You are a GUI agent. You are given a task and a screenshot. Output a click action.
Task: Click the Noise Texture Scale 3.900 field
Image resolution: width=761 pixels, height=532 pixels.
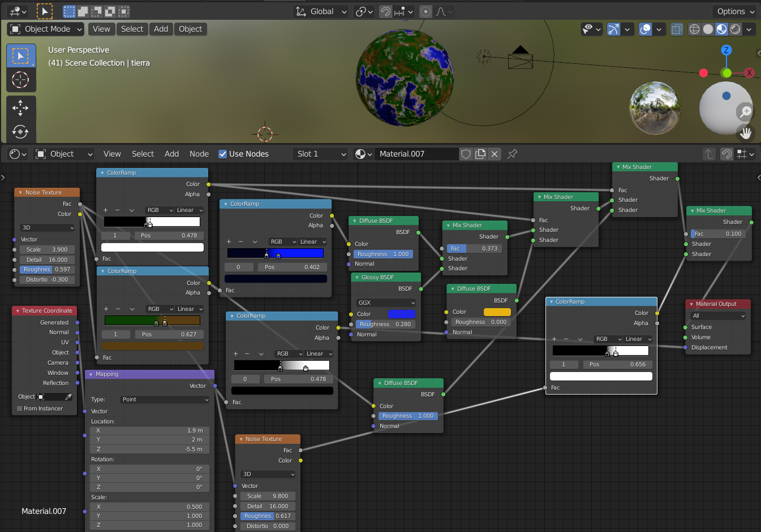coord(46,250)
